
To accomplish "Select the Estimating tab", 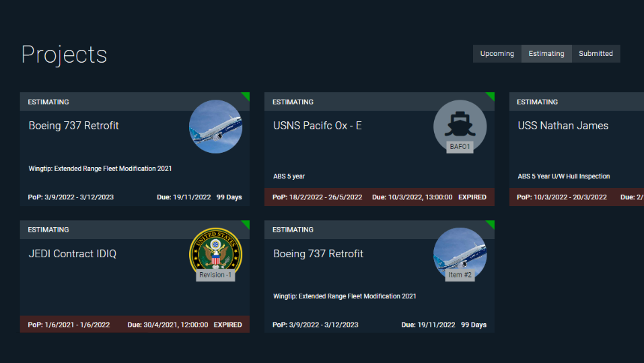I will click(x=546, y=54).
